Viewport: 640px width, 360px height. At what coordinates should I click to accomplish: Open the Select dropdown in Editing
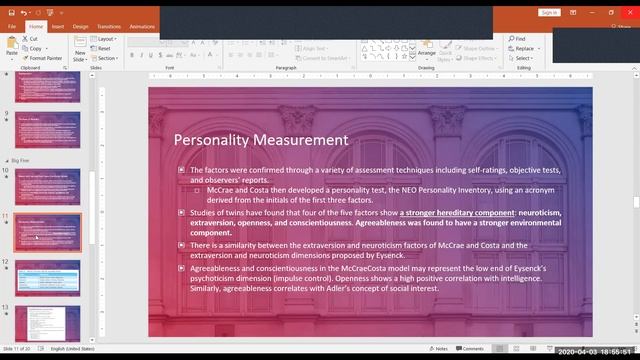521,58
